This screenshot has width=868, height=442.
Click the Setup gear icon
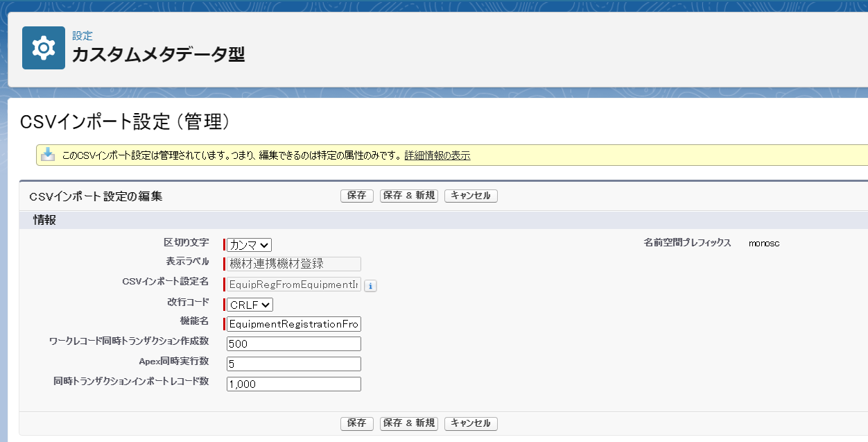44,48
